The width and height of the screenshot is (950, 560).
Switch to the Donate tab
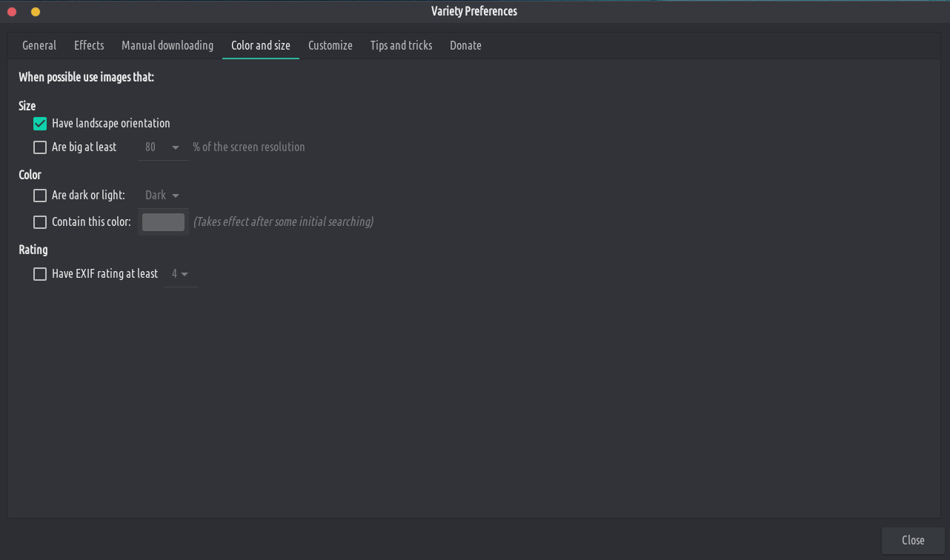[465, 45]
